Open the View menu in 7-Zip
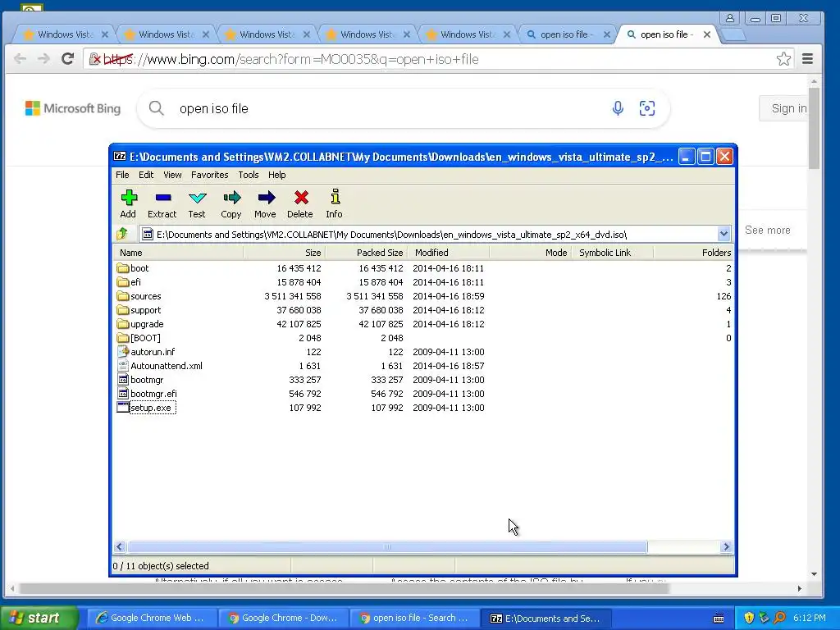The width and height of the screenshot is (840, 630). 172,175
